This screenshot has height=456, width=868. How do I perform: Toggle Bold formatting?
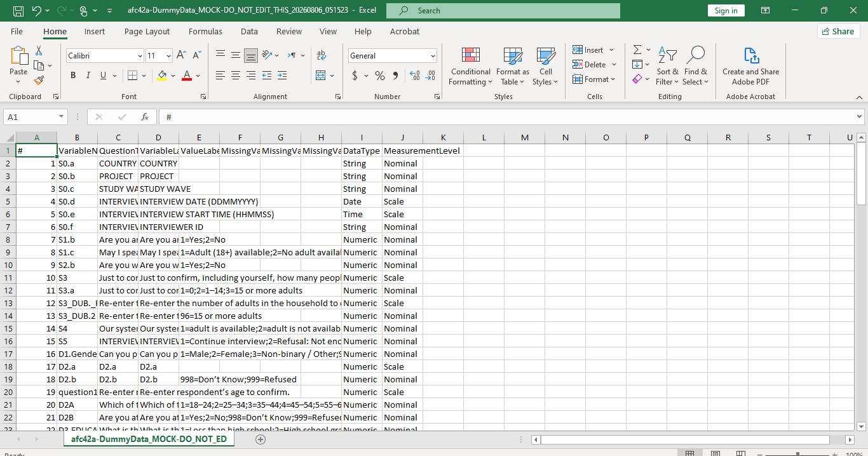click(x=72, y=76)
